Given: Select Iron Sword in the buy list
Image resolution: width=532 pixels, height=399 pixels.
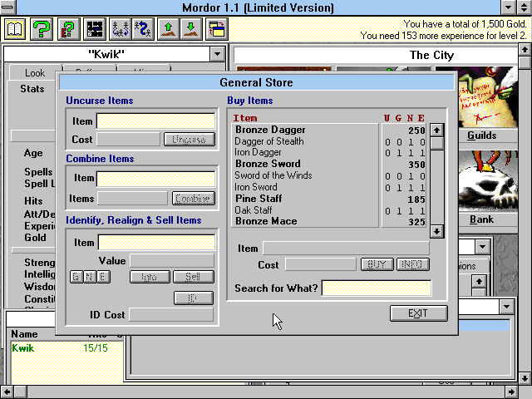Looking at the screenshot, I should (305, 187).
